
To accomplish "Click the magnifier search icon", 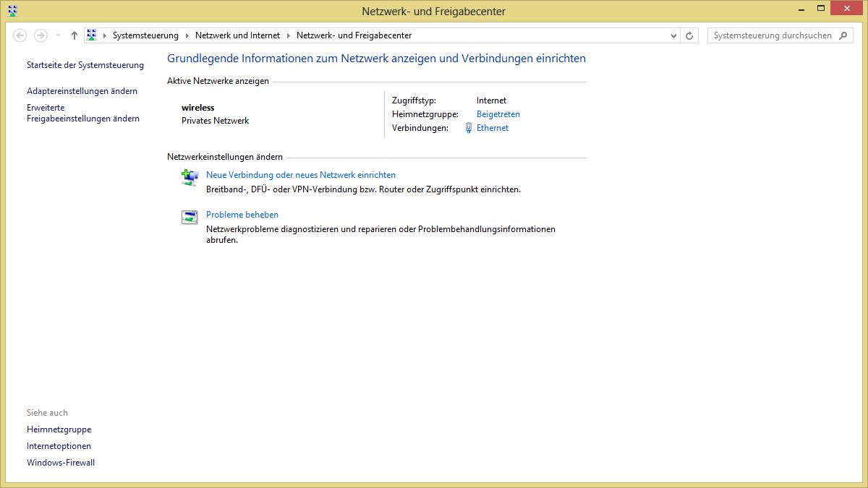I will point(843,35).
